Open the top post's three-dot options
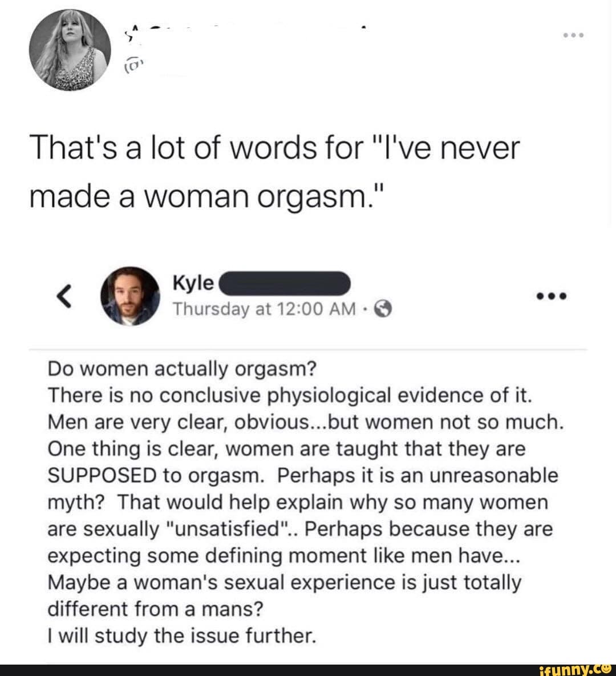 (x=572, y=35)
